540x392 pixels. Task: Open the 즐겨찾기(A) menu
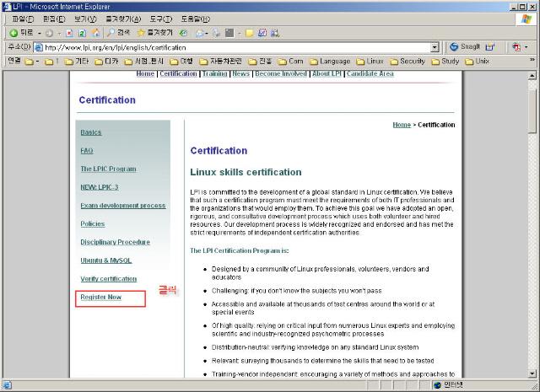click(x=123, y=19)
